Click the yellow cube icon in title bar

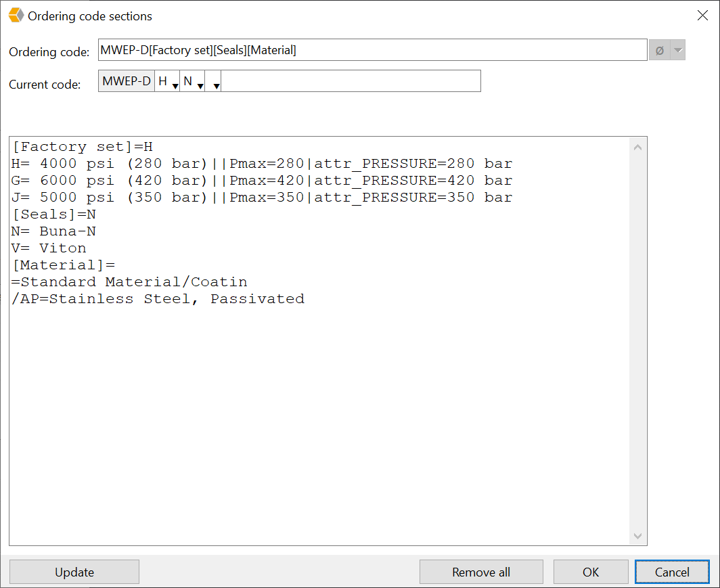click(x=15, y=15)
